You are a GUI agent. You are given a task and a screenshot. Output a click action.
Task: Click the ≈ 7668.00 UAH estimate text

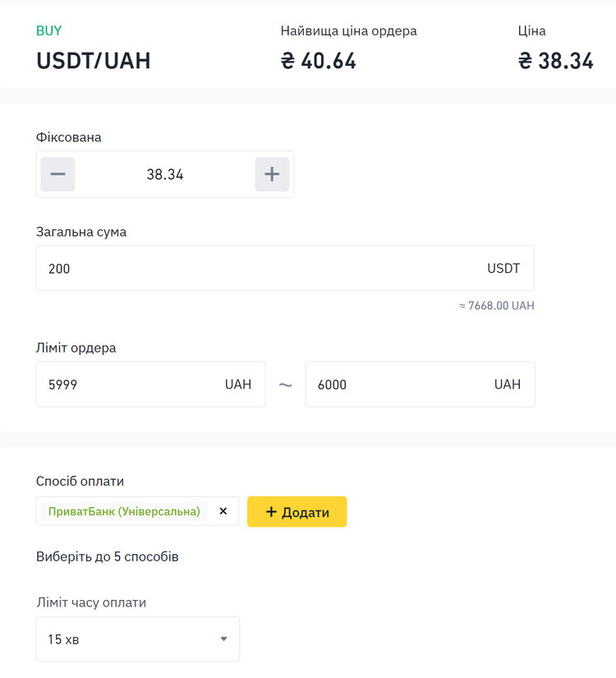[x=496, y=306]
